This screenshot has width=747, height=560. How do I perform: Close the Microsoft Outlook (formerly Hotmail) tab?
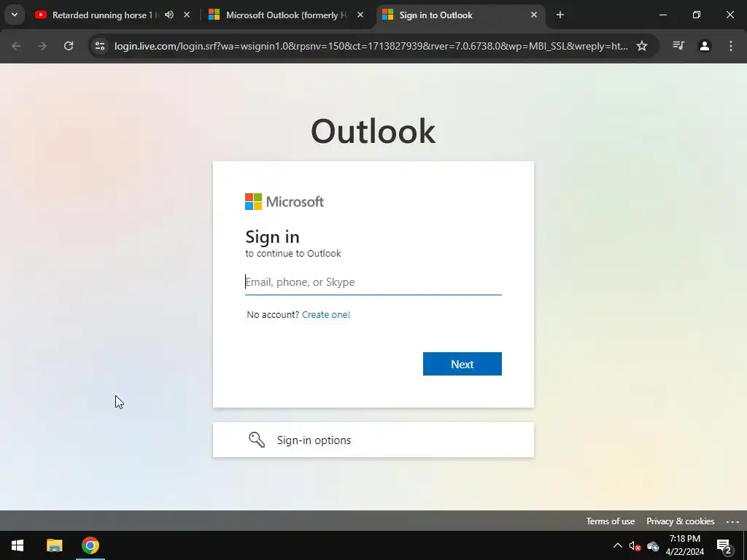[x=360, y=15]
